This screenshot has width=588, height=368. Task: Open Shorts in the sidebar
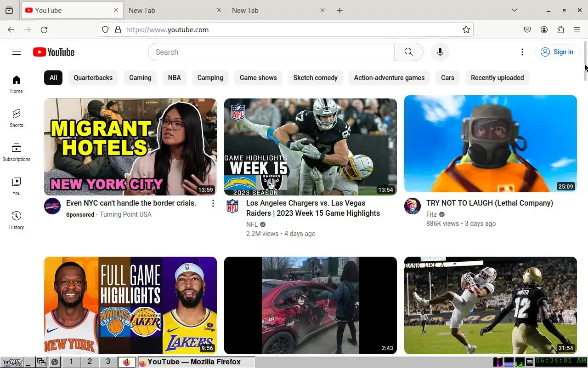coord(17,118)
